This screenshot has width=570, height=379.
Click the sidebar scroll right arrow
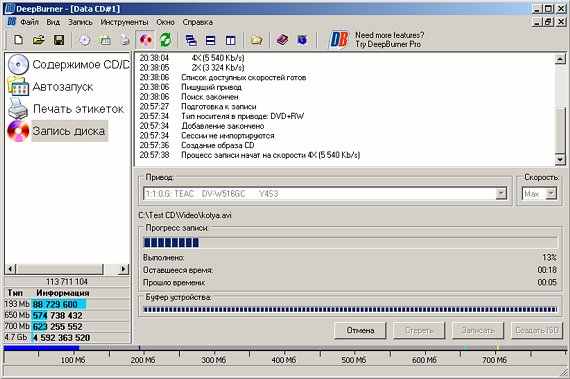click(124, 269)
